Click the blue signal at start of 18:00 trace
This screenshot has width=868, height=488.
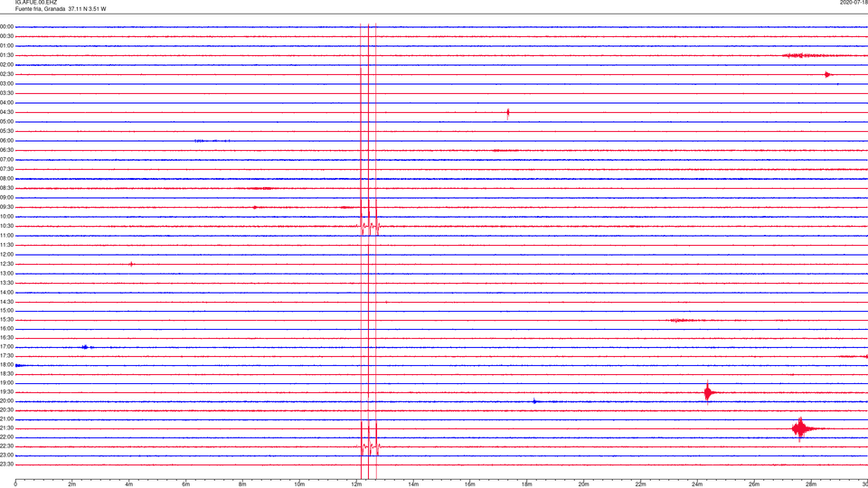pos(21,365)
